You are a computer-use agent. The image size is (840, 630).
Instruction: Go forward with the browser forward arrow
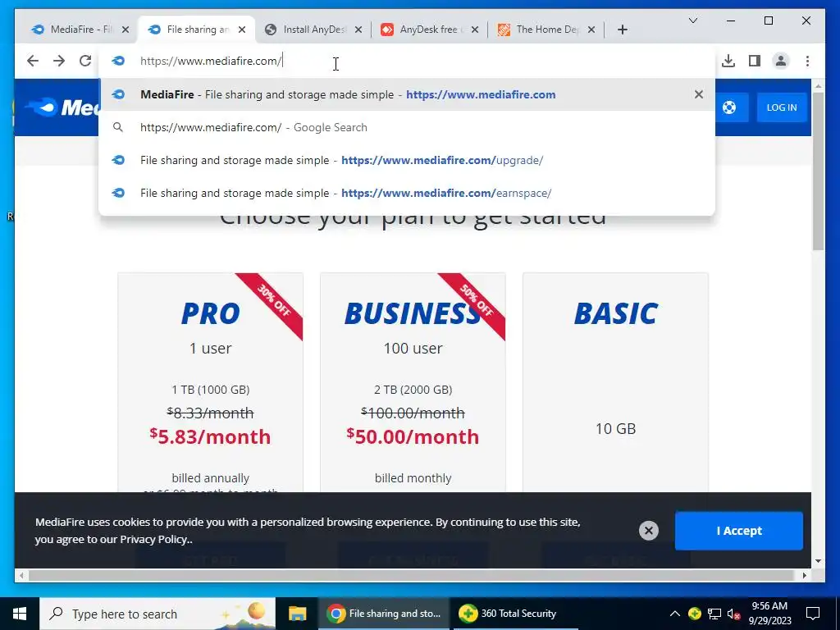[x=59, y=61]
